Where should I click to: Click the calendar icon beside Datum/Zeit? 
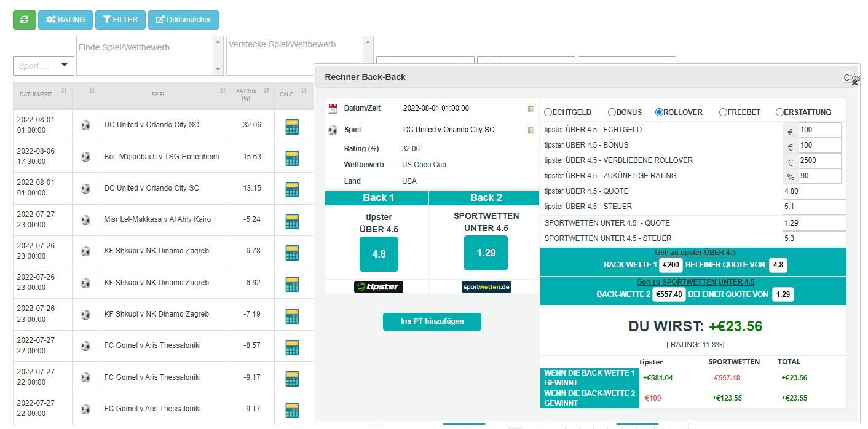tap(333, 109)
